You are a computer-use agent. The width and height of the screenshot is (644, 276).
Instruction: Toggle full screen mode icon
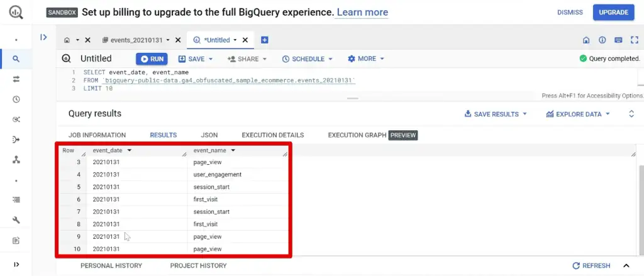pos(635,40)
